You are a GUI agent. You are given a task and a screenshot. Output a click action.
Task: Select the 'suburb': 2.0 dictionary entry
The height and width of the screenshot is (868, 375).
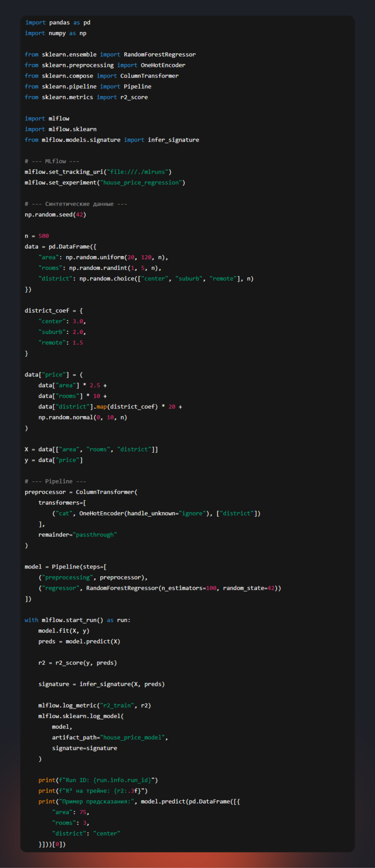pos(62,332)
